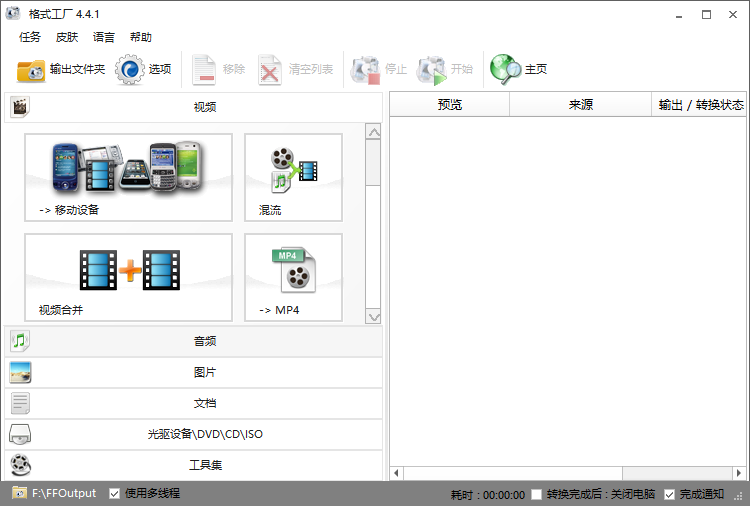Select the mobile device (移动设备) conversion
750x506 pixels.
(x=128, y=177)
